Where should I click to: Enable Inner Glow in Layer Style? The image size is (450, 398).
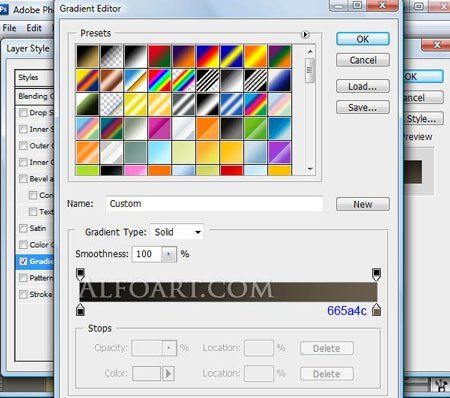pos(23,162)
